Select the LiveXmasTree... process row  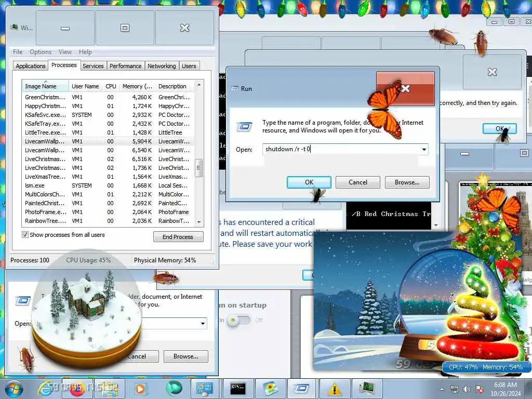[x=108, y=177]
